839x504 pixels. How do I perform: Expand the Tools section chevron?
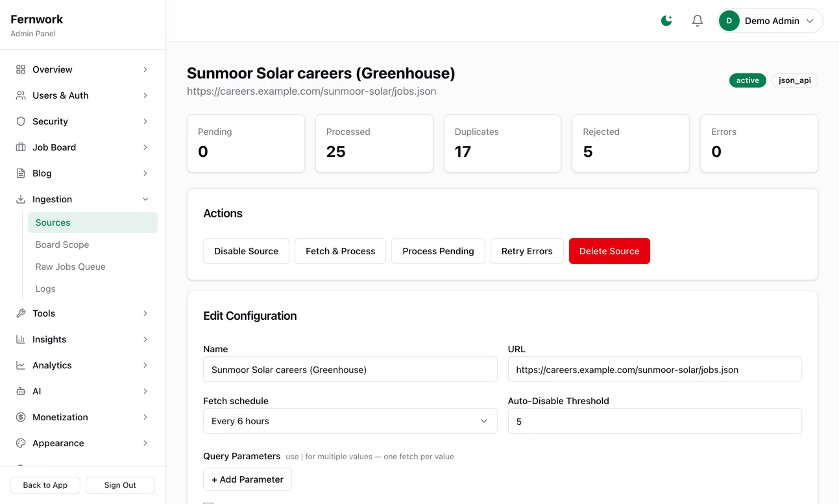145,313
